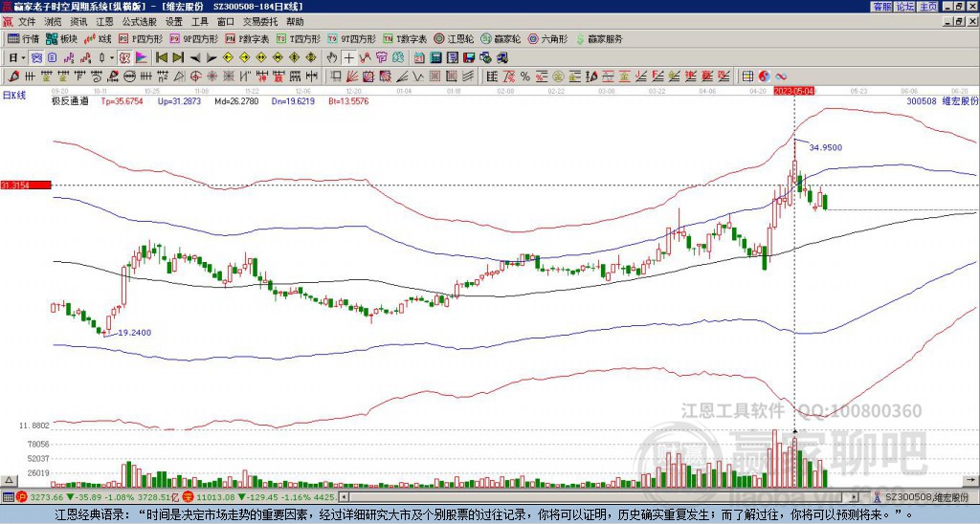This screenshot has width=980, height=524.
Task: Open the calculator icon
Action: coord(435,58)
